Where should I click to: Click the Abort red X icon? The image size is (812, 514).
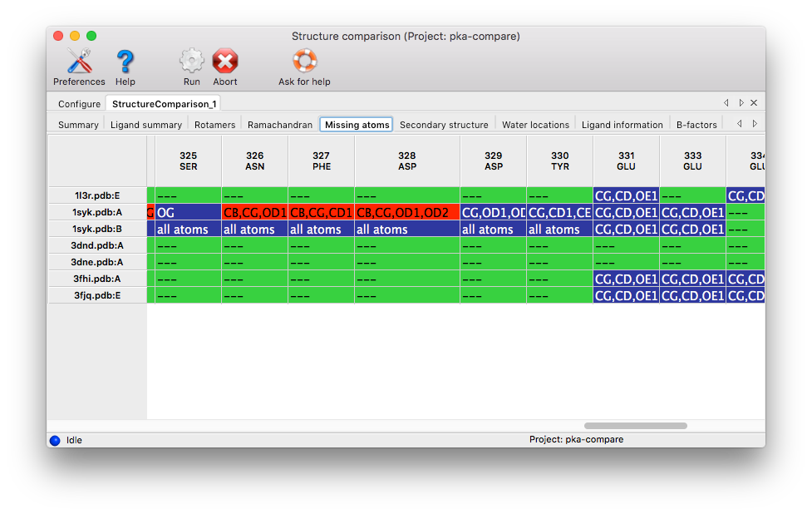click(224, 62)
